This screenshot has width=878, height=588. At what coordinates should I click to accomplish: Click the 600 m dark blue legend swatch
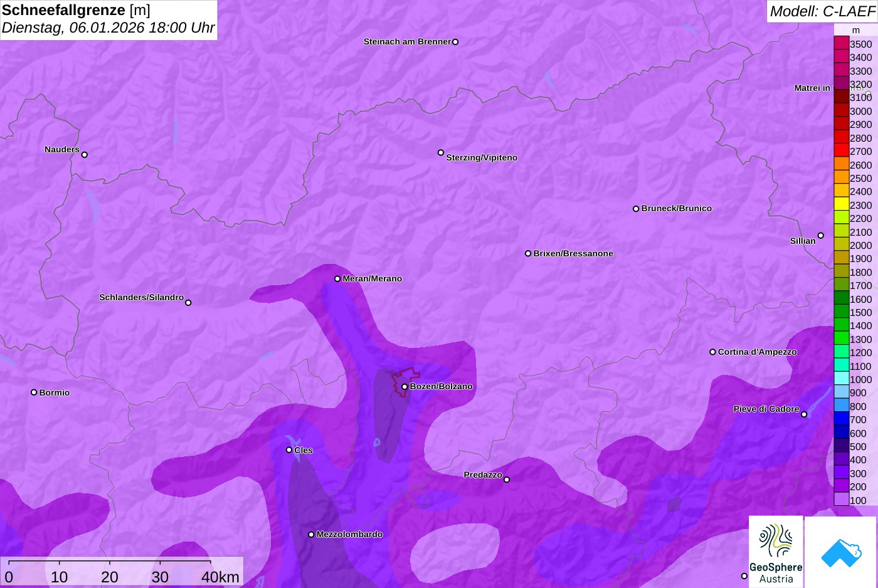[841, 433]
